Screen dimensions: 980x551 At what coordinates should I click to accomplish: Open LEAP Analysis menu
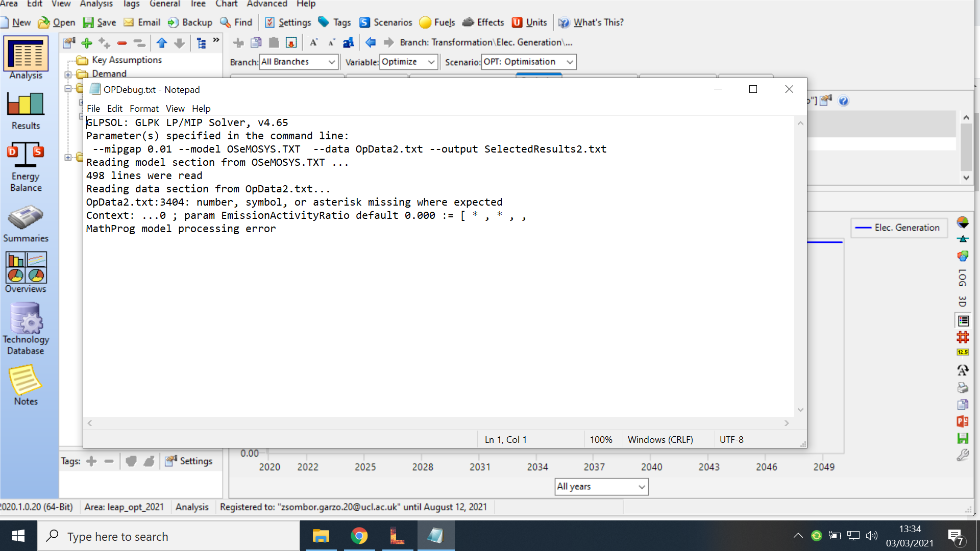click(x=96, y=4)
